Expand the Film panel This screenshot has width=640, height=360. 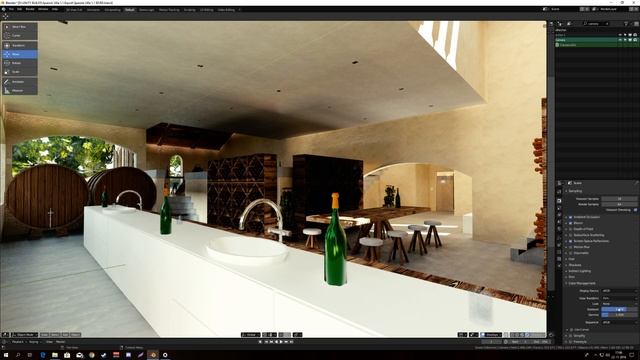pyautogui.click(x=570, y=277)
